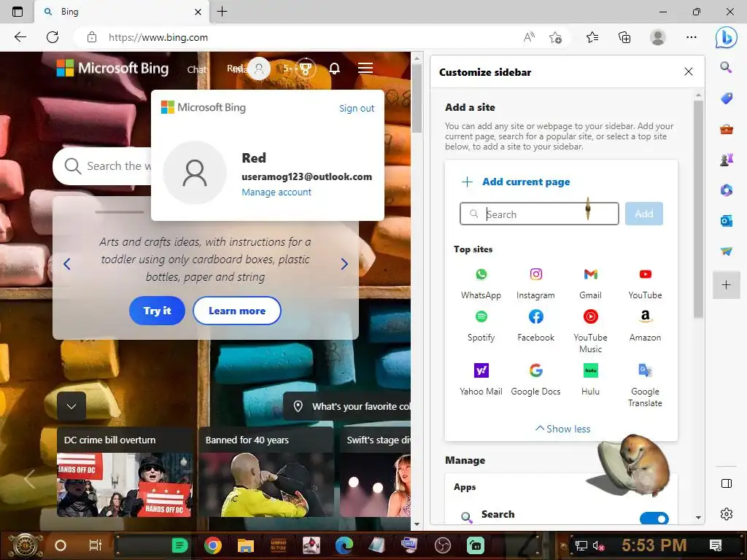Image resolution: width=747 pixels, height=560 pixels.
Task: Toggle the Search app switch off
Action: tap(654, 518)
